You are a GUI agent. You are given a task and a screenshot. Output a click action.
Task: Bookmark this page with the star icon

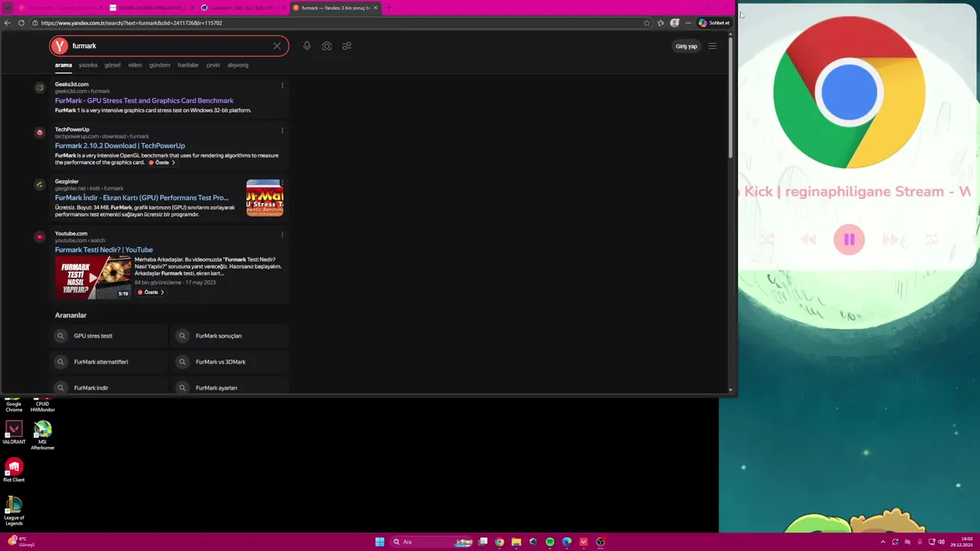647,23
